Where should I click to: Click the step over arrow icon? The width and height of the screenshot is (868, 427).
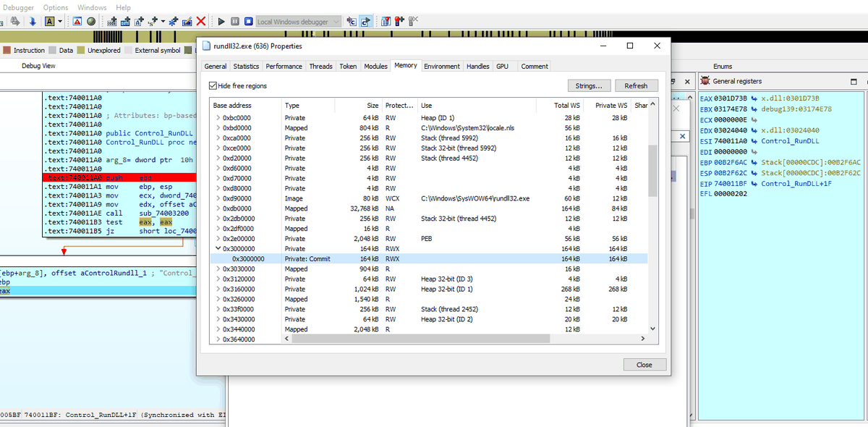coord(366,22)
